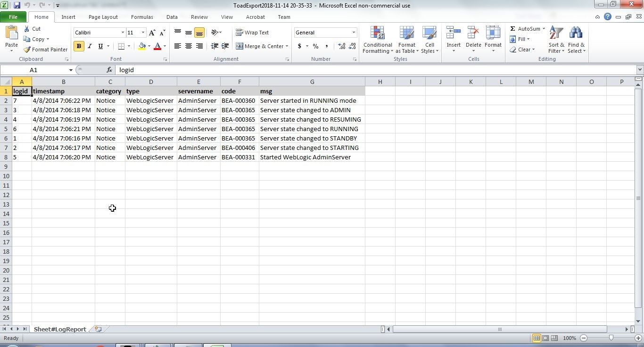This screenshot has width=644, height=347.
Task: Shrink font size icon
Action: pos(162,33)
